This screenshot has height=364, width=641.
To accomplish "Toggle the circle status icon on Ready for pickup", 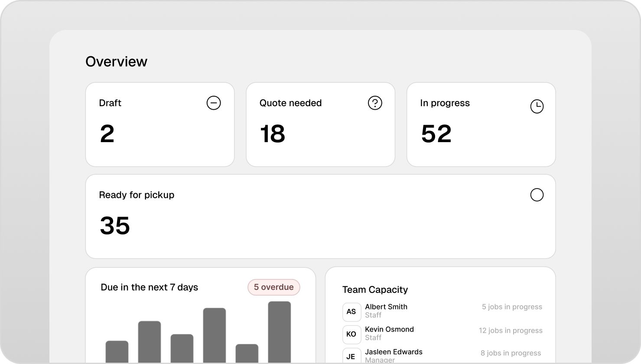I will 537,195.
